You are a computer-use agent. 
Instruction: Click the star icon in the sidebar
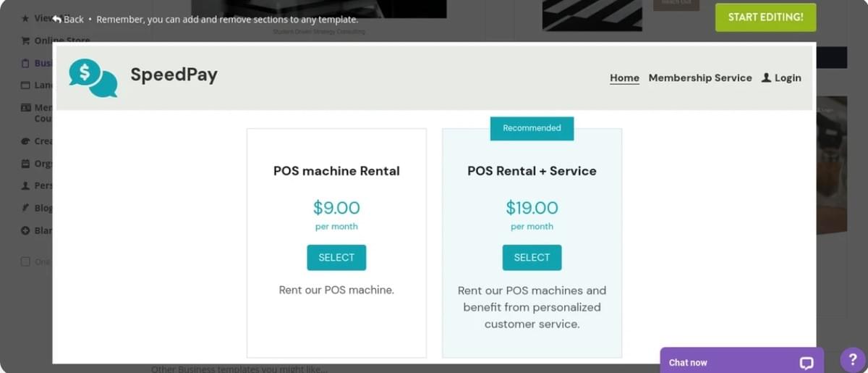click(26, 18)
